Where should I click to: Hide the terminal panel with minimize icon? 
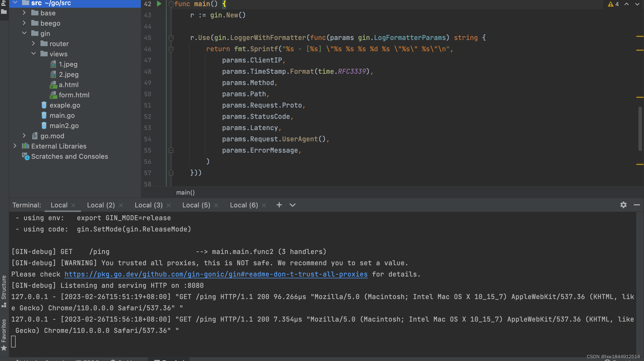[637, 205]
